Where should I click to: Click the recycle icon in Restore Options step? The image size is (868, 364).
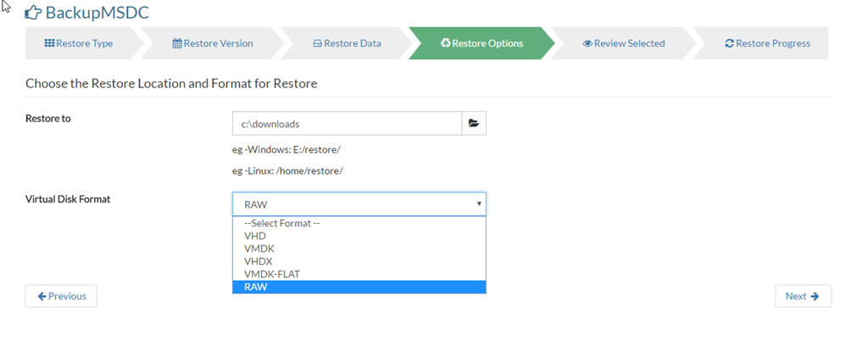tap(446, 43)
